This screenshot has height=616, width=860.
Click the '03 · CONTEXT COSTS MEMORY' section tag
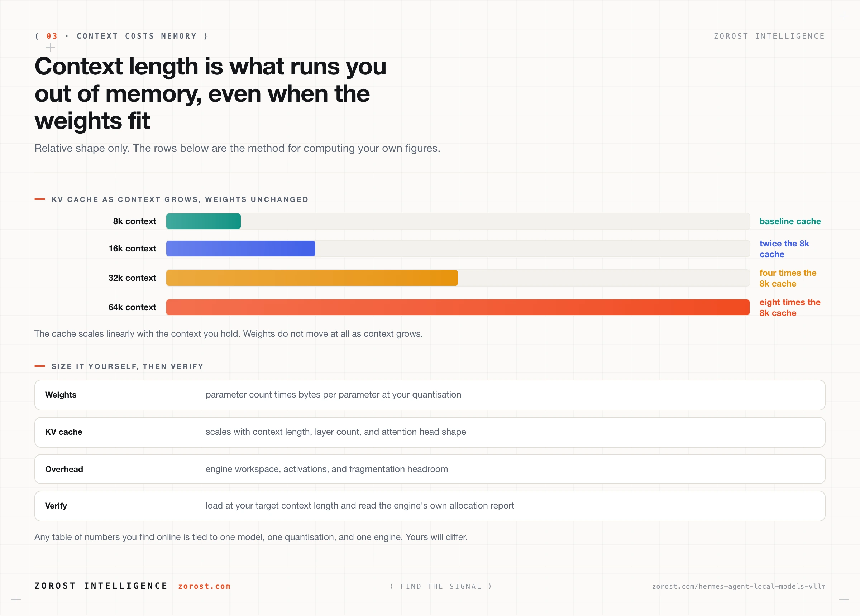(x=121, y=36)
